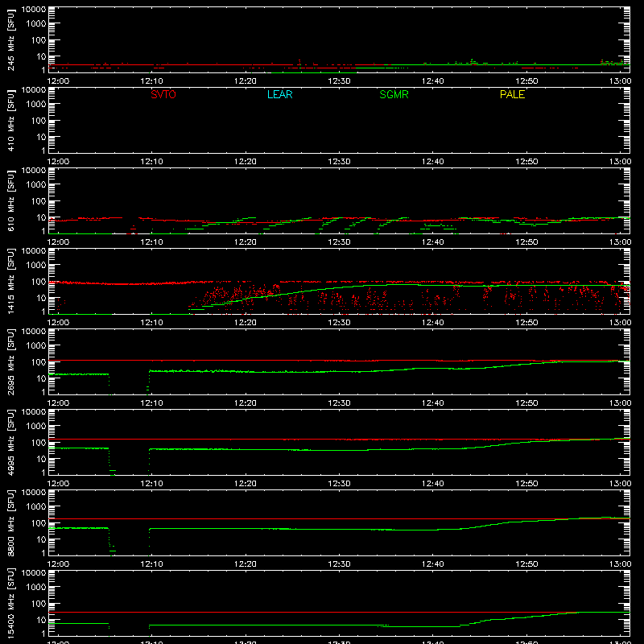Click 13:00 tick under the 245 MHz plot
This screenshot has width=644, height=644.
pyautogui.click(x=620, y=81)
